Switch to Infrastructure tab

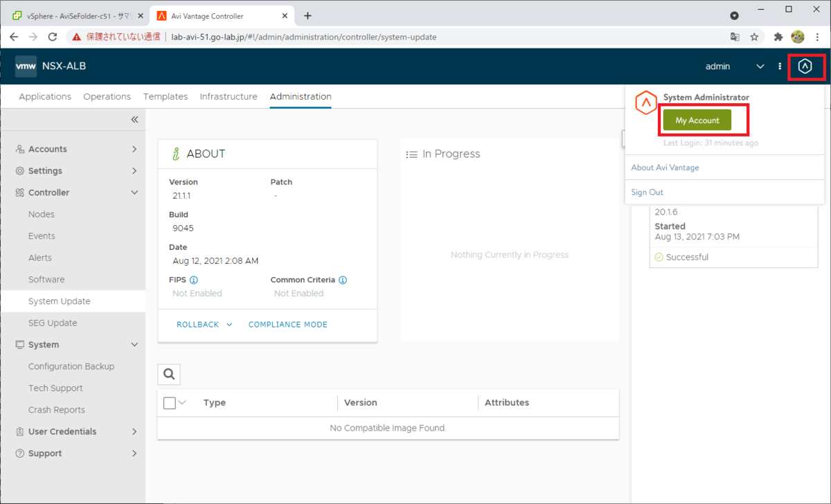coord(229,97)
